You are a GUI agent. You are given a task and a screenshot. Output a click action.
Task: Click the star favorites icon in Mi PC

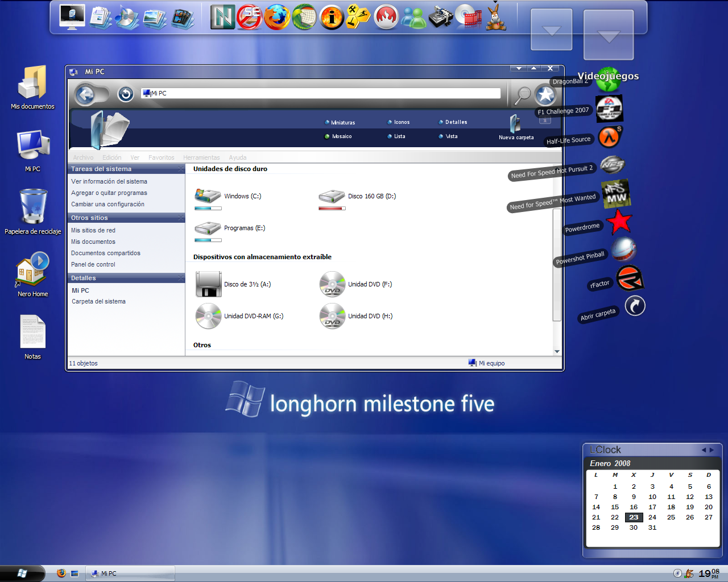pyautogui.click(x=545, y=95)
